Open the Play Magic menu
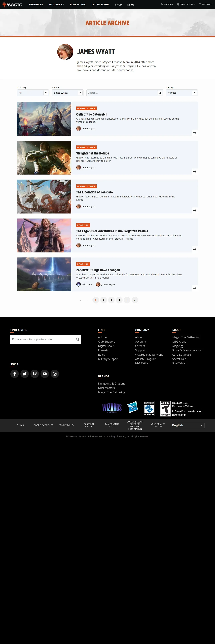This screenshot has width=215, height=644. (78, 5)
